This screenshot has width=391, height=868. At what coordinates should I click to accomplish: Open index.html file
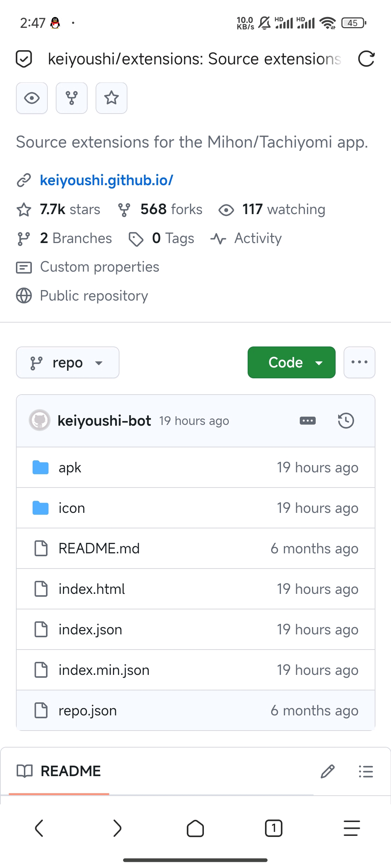[x=92, y=589]
